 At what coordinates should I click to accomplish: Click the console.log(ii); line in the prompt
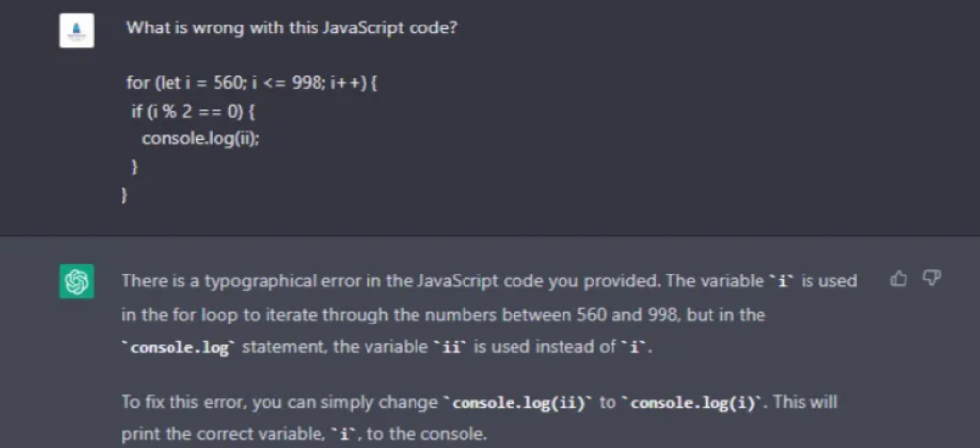point(201,139)
